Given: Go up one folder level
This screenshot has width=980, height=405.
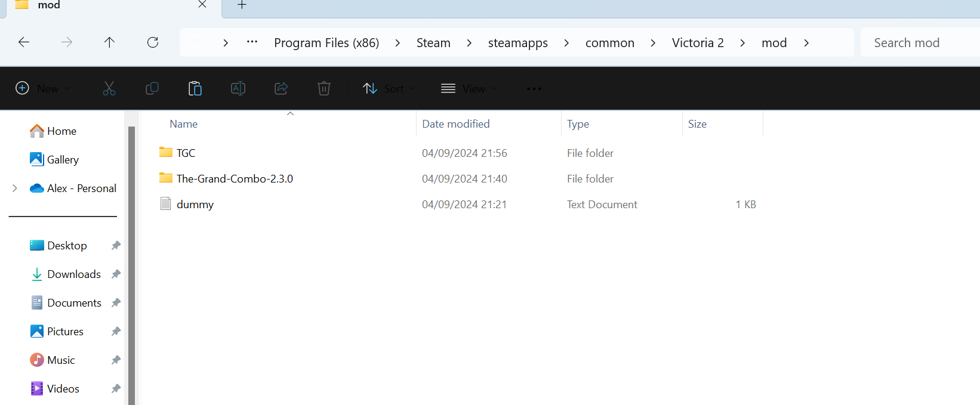Looking at the screenshot, I should click(109, 42).
